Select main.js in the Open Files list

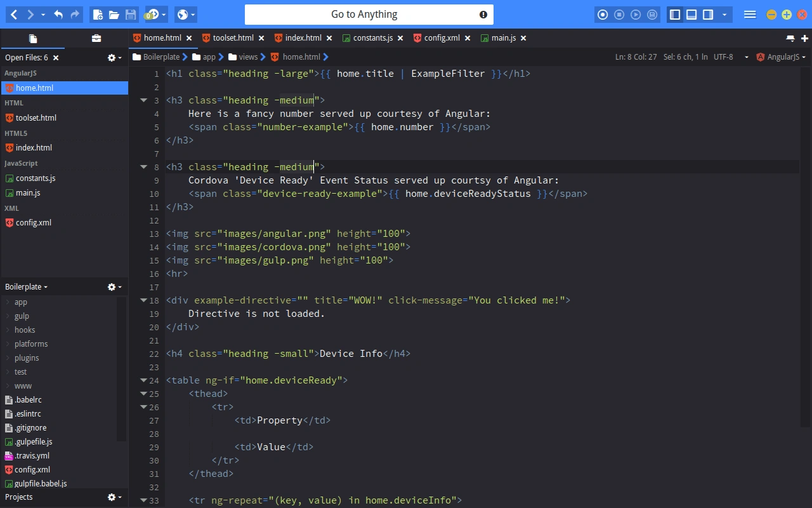point(28,192)
